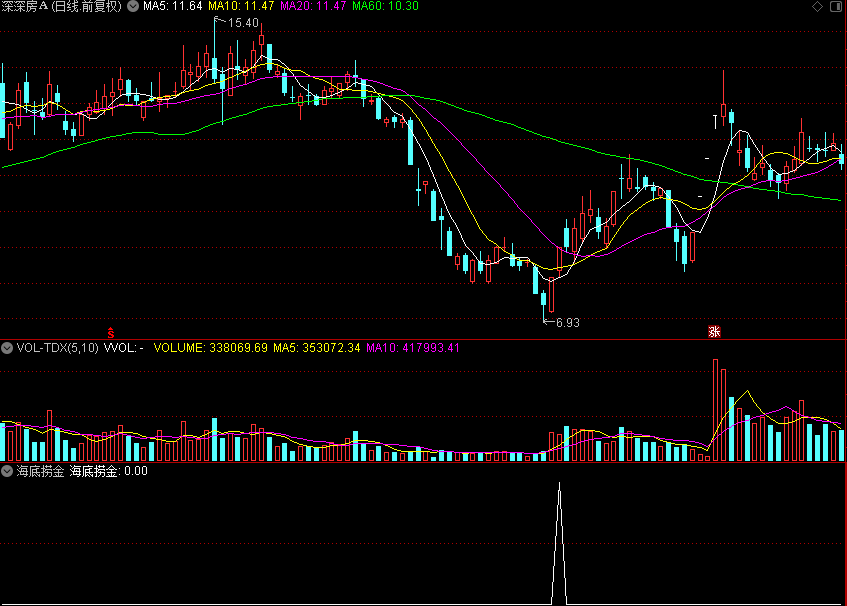Click the 海底捞金: 0.00 value readout
The image size is (847, 606).
(x=109, y=471)
